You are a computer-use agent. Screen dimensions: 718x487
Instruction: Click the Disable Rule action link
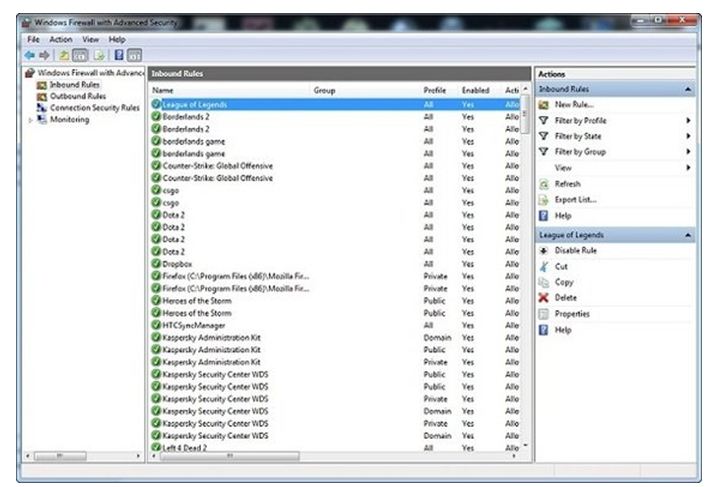pos(576,250)
